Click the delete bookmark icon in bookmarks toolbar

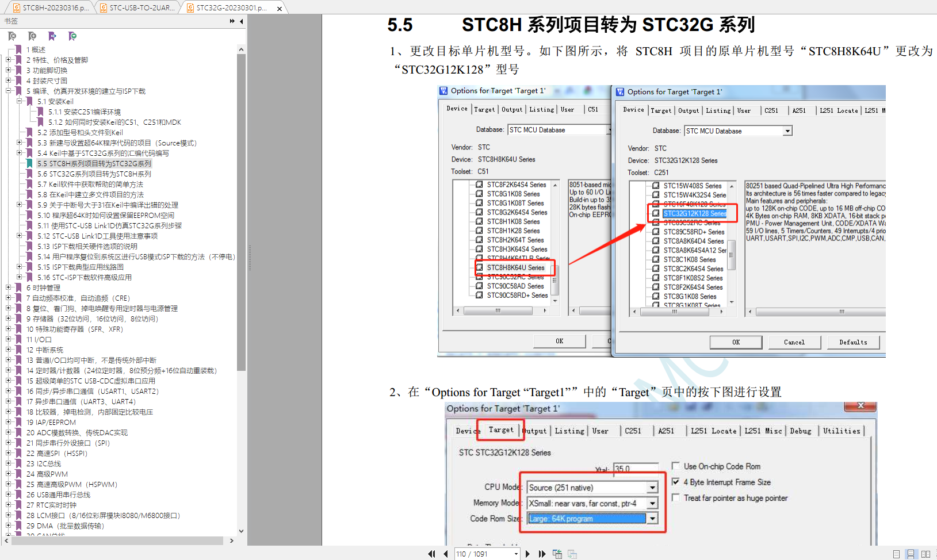point(12,36)
